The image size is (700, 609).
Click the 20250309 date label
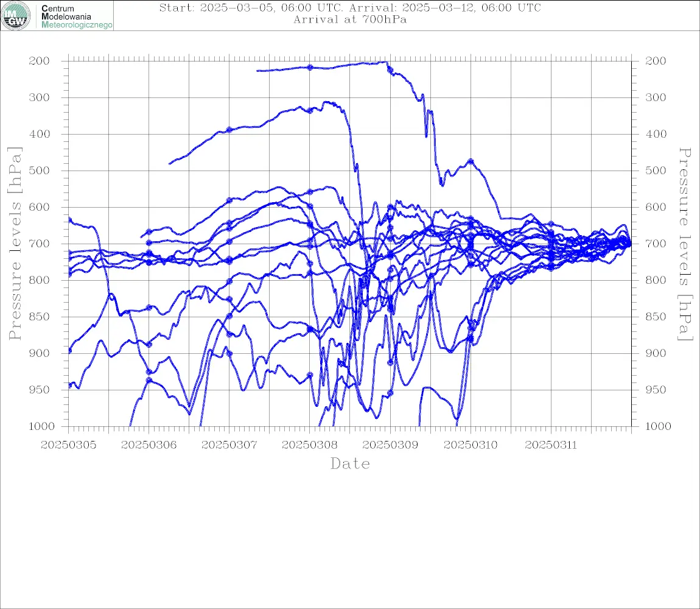coord(390,445)
